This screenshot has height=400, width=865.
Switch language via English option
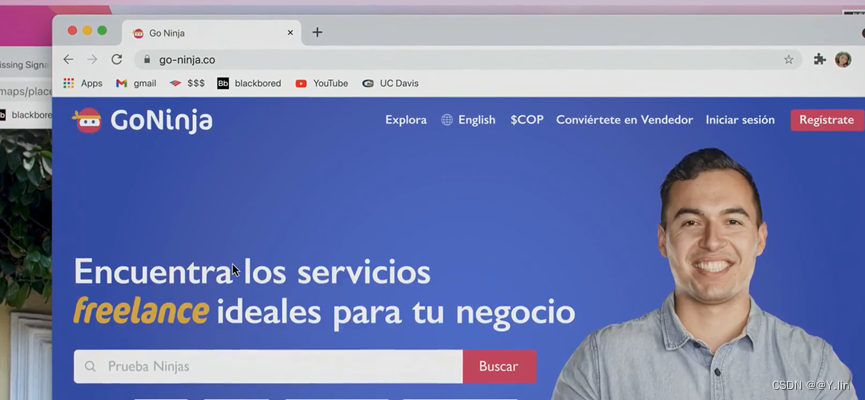point(477,120)
